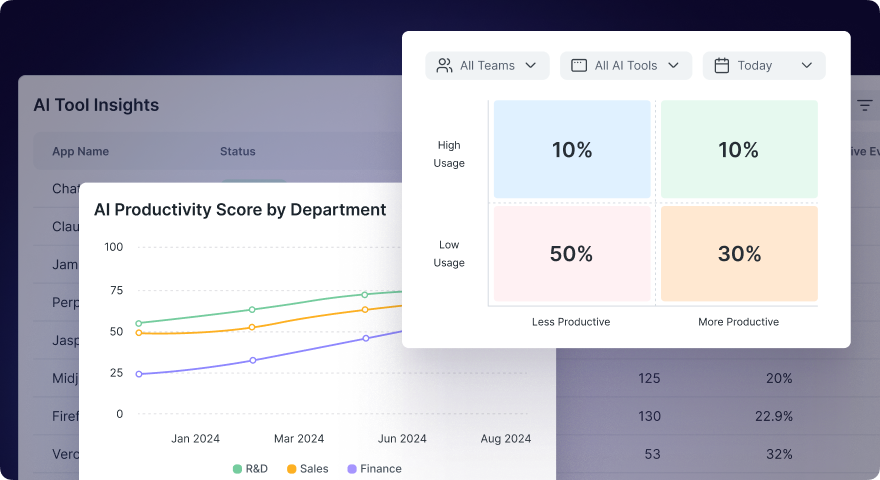Click the AI Tool Insights heading

[x=96, y=105]
